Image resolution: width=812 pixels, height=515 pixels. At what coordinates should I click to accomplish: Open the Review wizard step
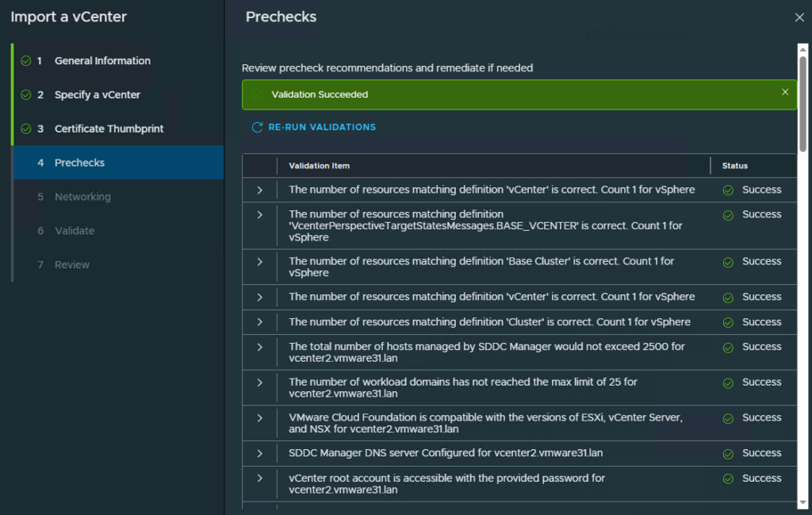(71, 265)
